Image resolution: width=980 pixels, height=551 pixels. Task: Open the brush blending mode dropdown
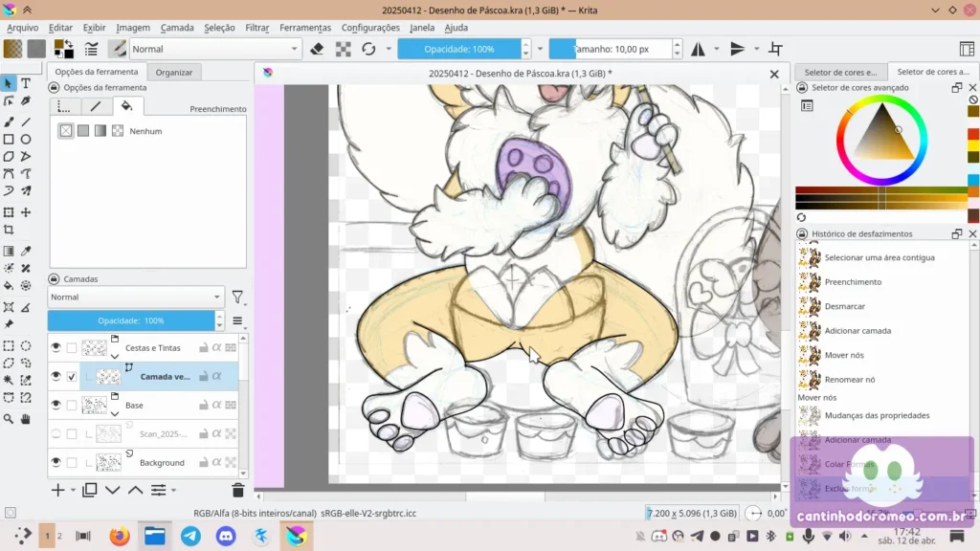(x=214, y=49)
